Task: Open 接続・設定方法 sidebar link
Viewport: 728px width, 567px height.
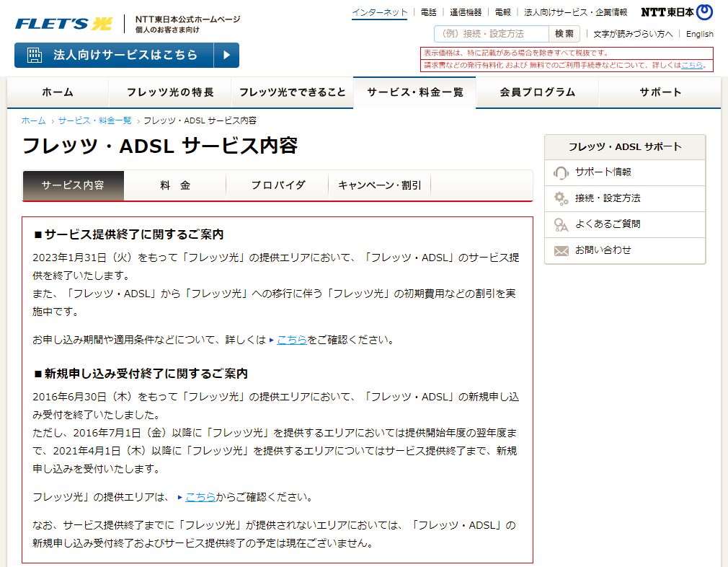Action: tap(625, 198)
